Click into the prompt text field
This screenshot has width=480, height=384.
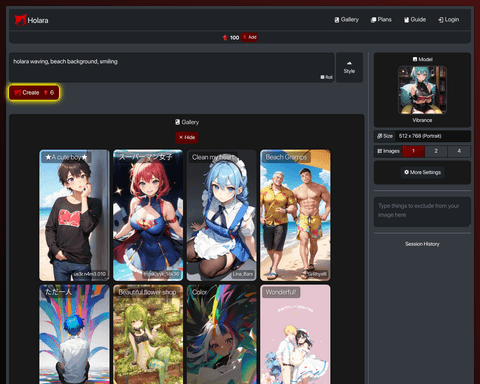(171, 67)
